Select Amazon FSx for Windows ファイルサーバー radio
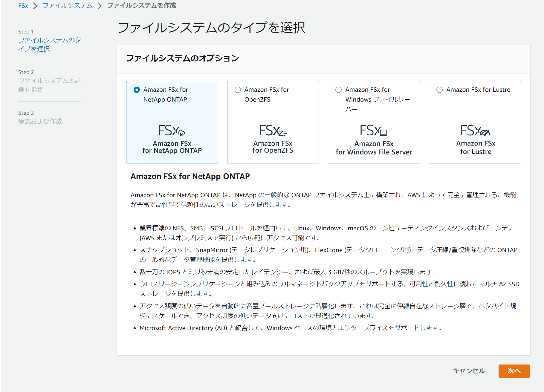The image size is (544, 392). [x=338, y=90]
